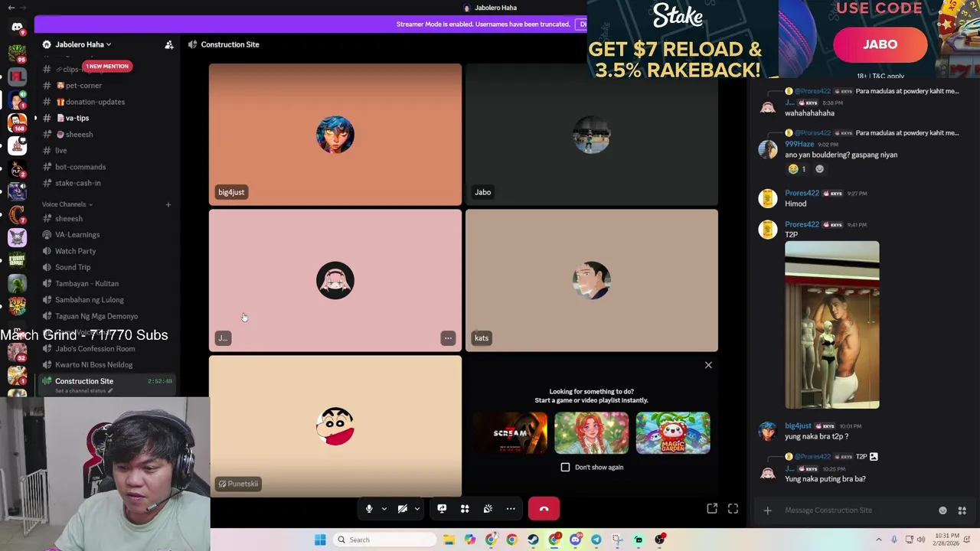Join Kwarto Ni Boss Neildog channel
Viewport: 980px width, 551px height.
click(93, 365)
